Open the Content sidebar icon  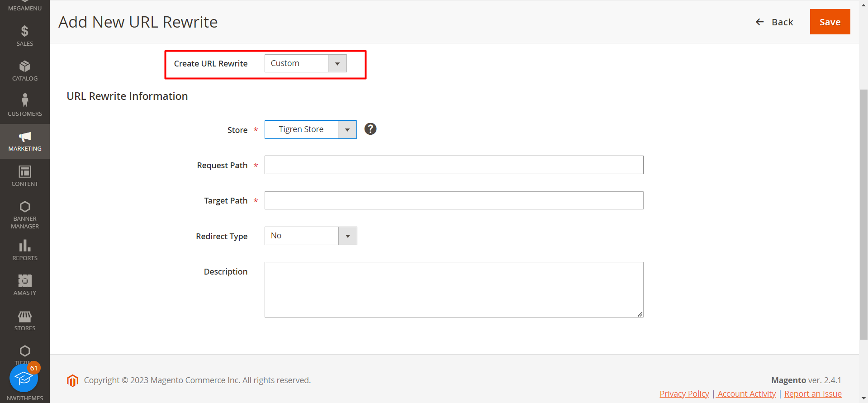point(25,172)
